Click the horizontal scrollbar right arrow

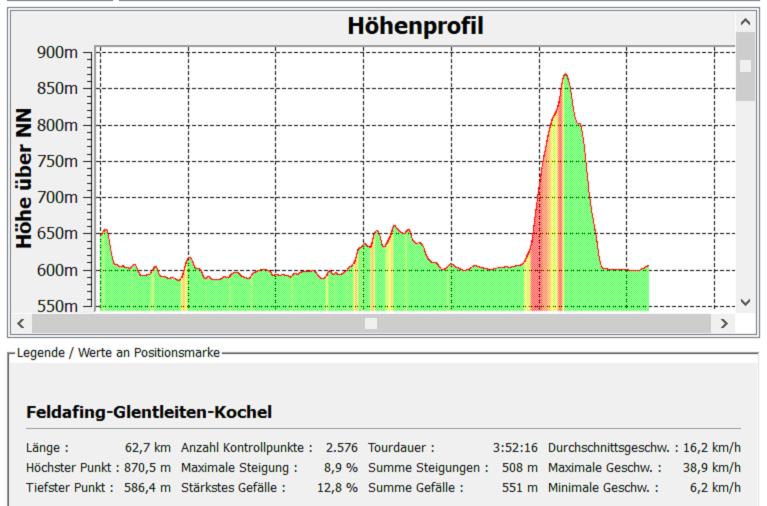coord(724,324)
